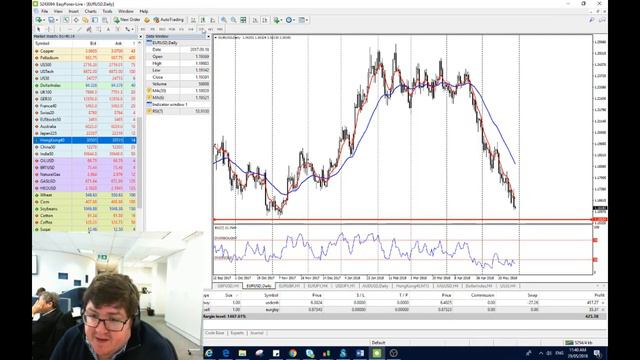Select the DollarIndex row in Market Watch

(x=85, y=85)
